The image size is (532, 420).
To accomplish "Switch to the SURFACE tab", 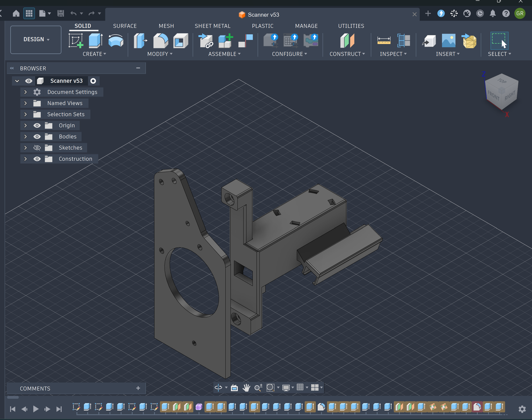I will (x=125, y=26).
